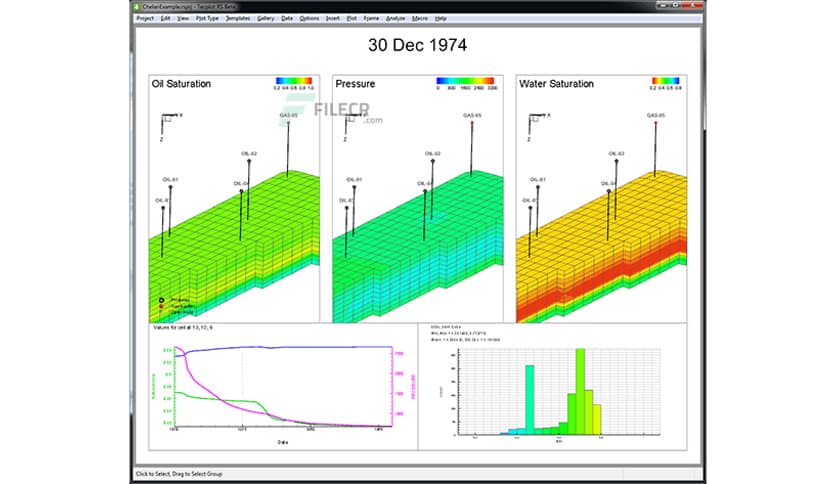Screen dimensions: 836x484
Task: Click the Water Saturation color legend
Action: click(666, 82)
